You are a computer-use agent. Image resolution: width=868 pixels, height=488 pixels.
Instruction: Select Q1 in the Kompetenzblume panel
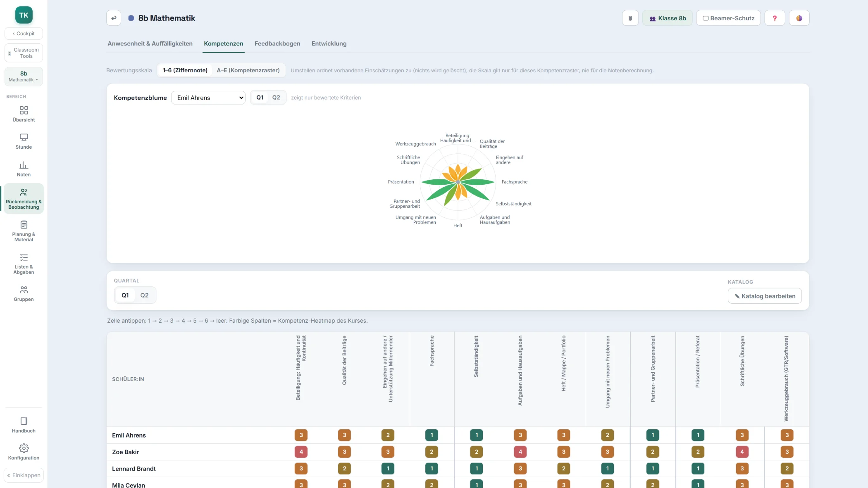[x=260, y=98]
